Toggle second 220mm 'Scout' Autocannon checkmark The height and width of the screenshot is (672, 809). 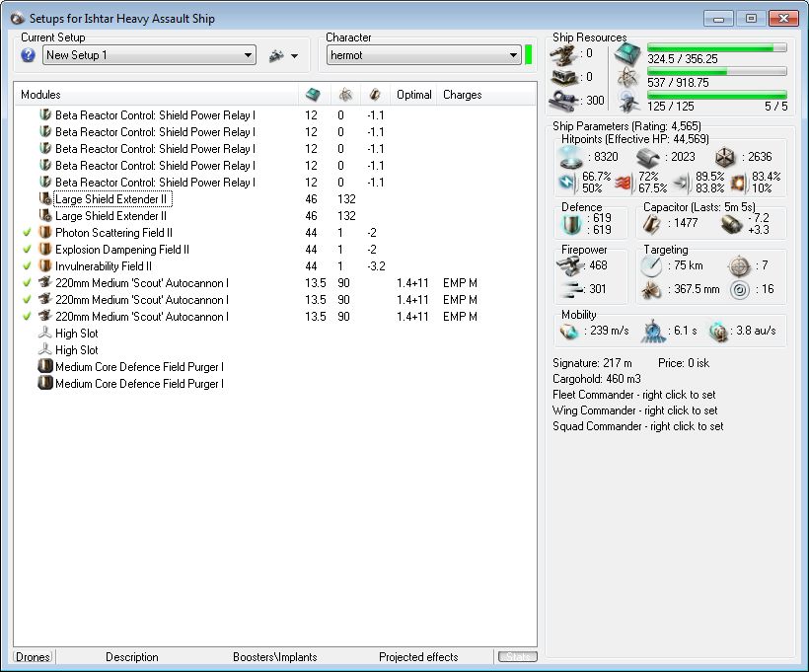point(27,300)
